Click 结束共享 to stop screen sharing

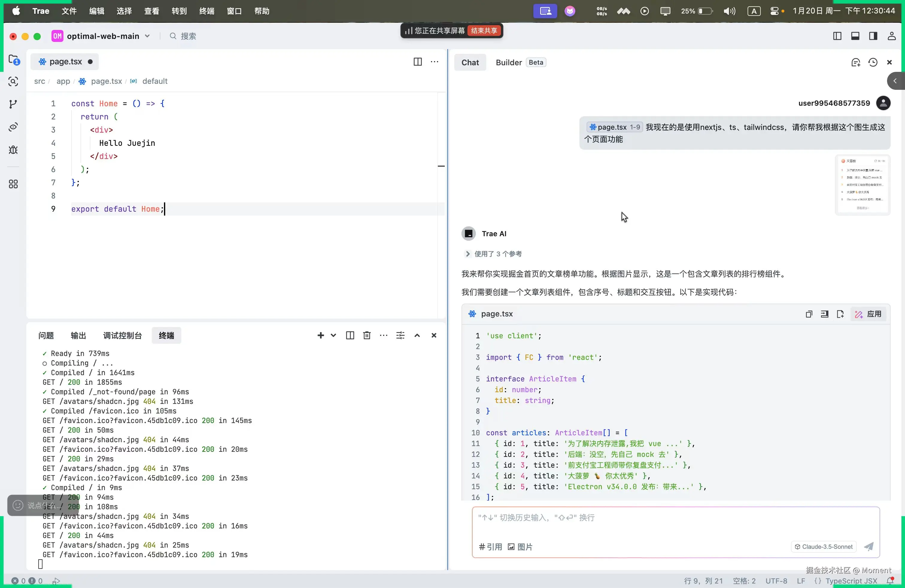pyautogui.click(x=484, y=31)
